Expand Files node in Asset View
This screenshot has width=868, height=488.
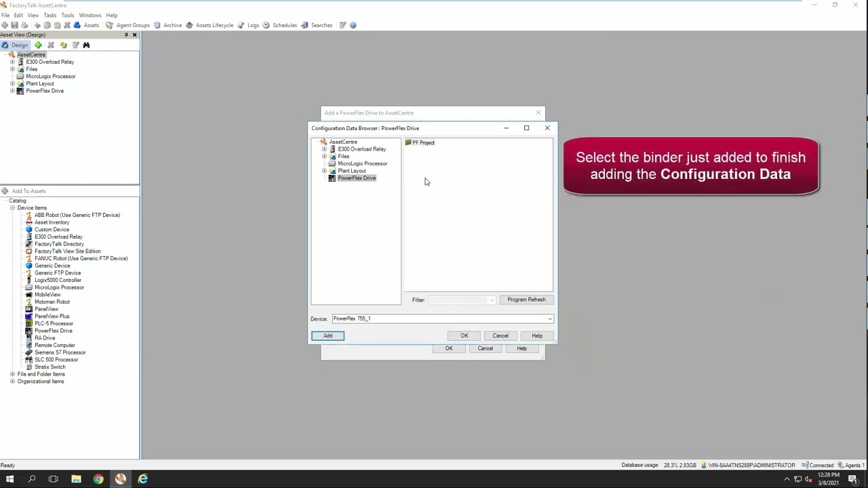pos(12,69)
